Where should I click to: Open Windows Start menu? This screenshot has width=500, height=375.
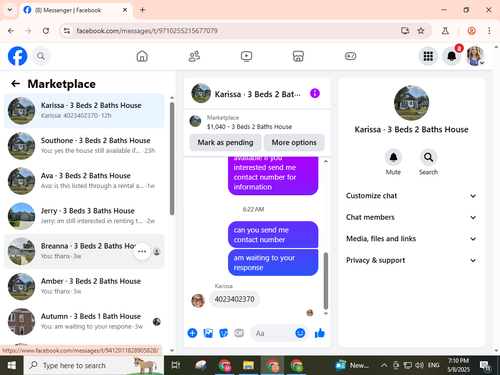tap(12, 365)
